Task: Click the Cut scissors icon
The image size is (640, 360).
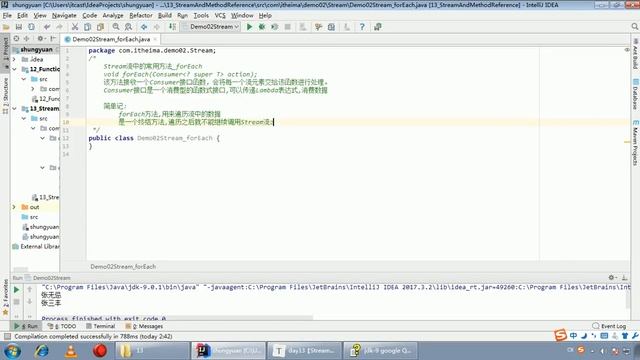Action: (x=75, y=27)
